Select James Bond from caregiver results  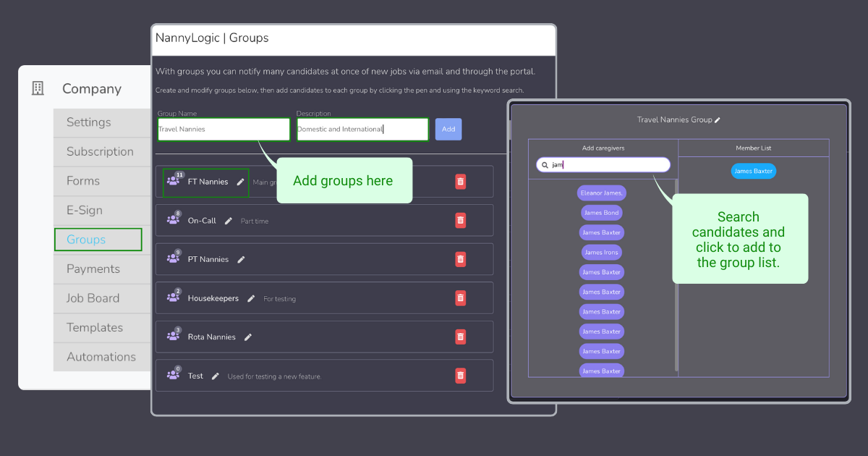pyautogui.click(x=602, y=213)
